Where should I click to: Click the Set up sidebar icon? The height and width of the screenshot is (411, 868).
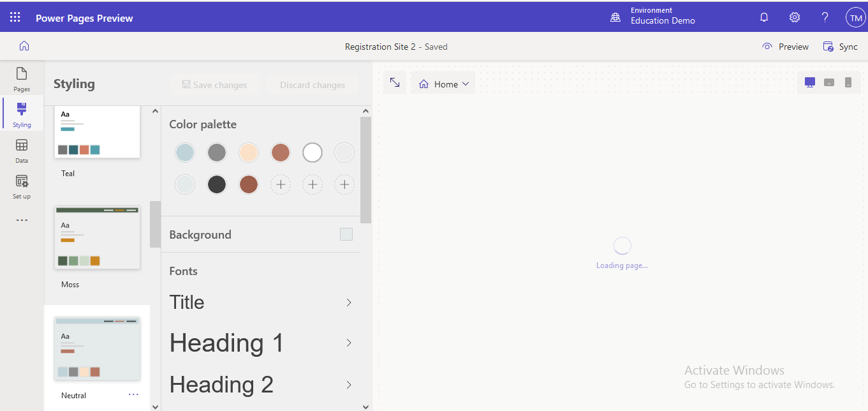(21, 185)
